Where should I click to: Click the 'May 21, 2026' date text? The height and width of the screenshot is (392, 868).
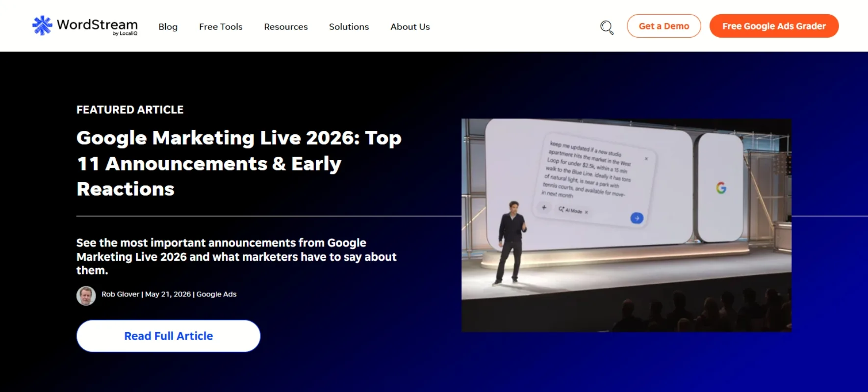coord(168,294)
